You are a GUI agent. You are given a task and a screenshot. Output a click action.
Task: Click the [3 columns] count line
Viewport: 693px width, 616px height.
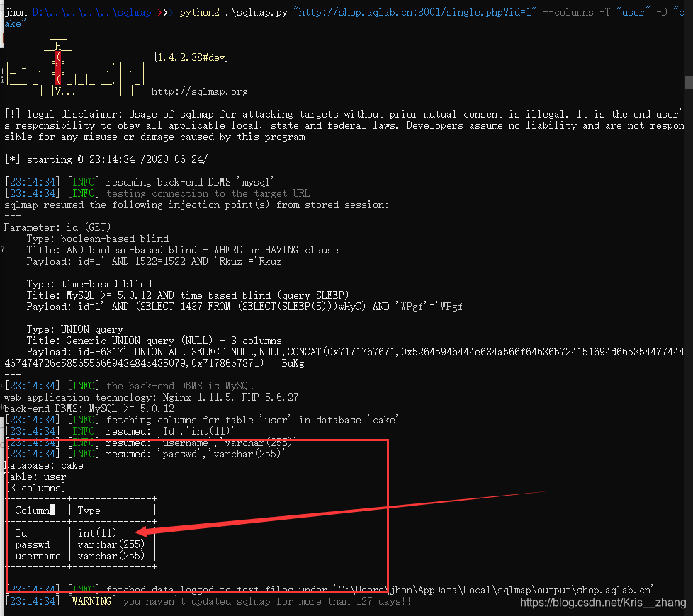(35, 488)
